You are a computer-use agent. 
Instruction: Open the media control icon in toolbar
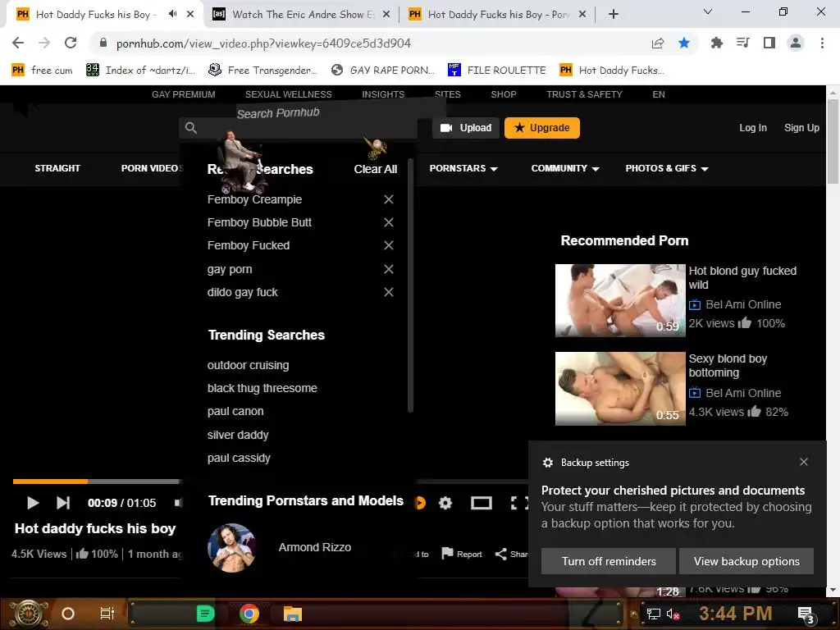pos(742,43)
